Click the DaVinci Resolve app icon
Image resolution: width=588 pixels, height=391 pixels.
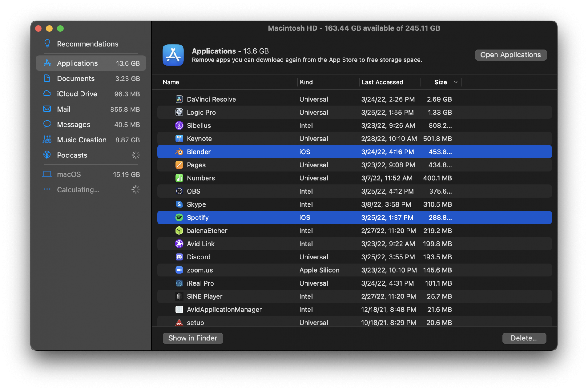[x=179, y=99]
